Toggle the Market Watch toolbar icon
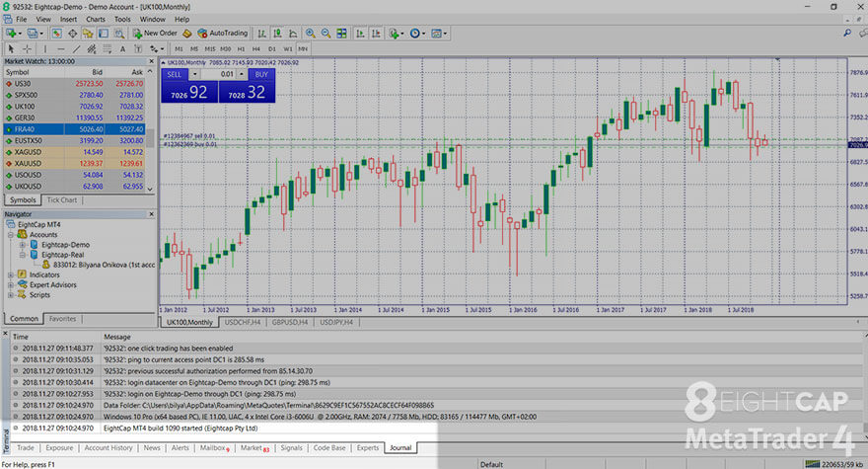This screenshot has width=868, height=469. [56, 34]
